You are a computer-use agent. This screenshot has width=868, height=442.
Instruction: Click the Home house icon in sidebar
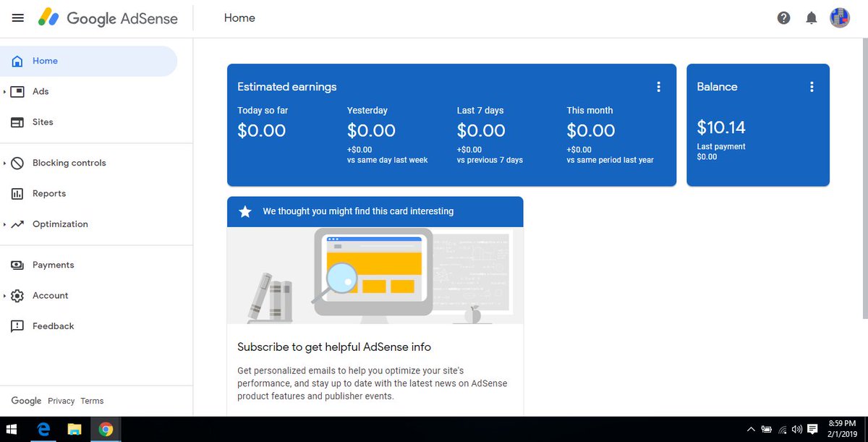tap(17, 61)
